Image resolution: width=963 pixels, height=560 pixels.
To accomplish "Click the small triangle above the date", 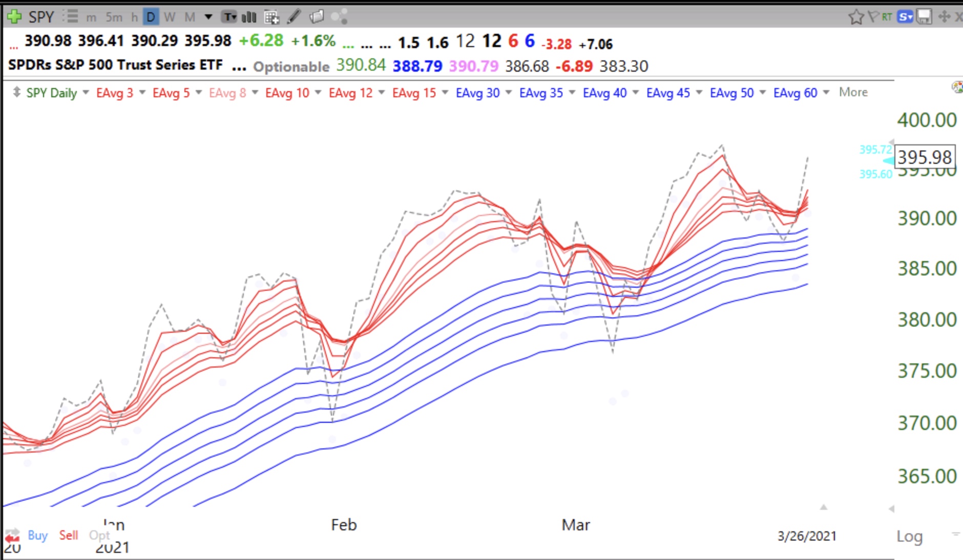I will [x=824, y=507].
